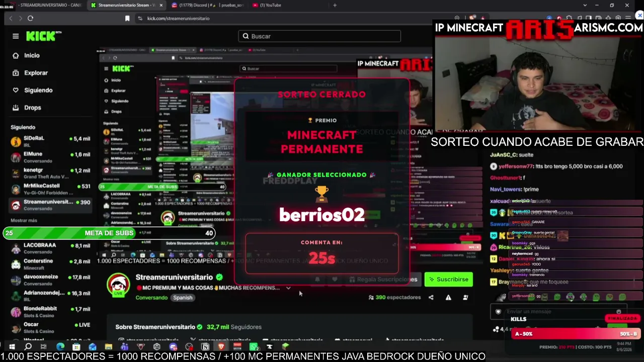Open Microsoft Edge from the taskbar

click(x=60, y=346)
